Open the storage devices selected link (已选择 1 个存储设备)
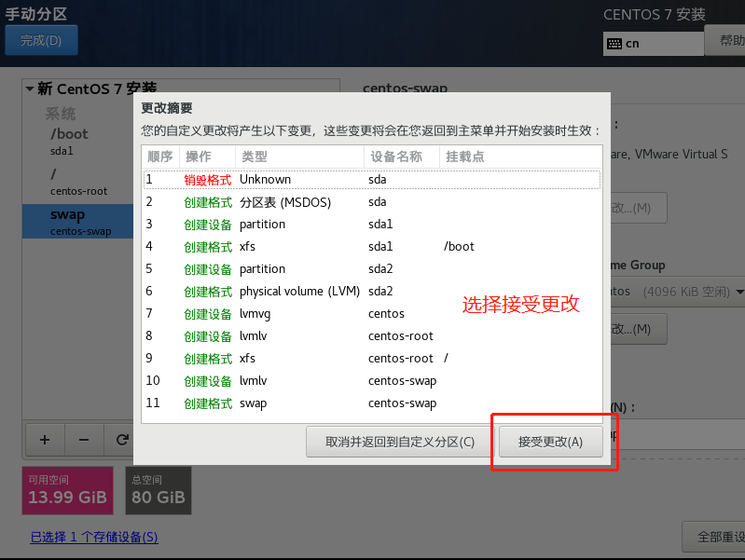The width and height of the screenshot is (745, 560). (94, 538)
